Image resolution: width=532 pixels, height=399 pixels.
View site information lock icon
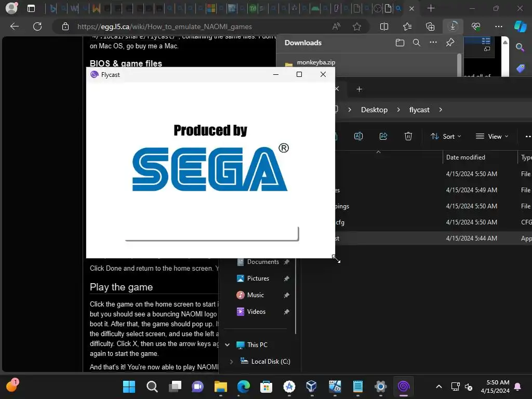tap(65, 26)
